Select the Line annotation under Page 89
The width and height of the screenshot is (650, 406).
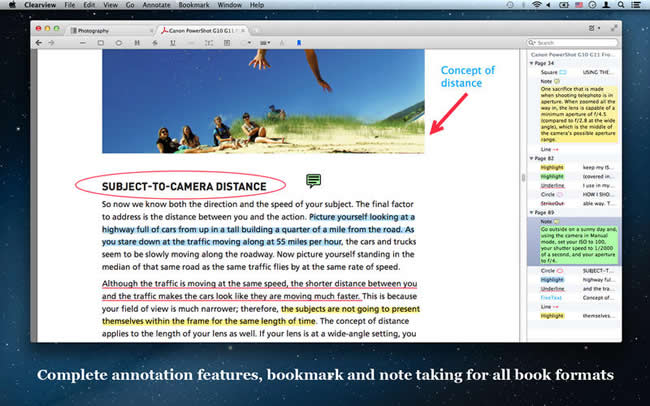(x=574, y=307)
